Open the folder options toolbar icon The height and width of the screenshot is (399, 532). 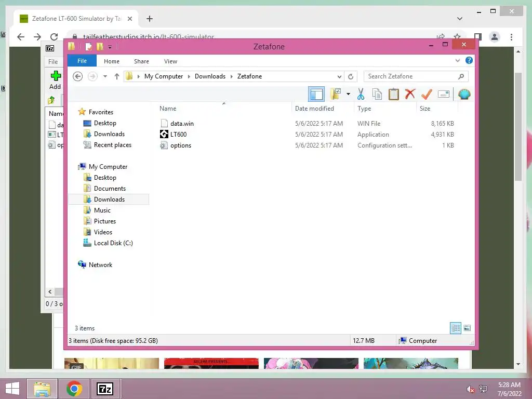coord(336,94)
